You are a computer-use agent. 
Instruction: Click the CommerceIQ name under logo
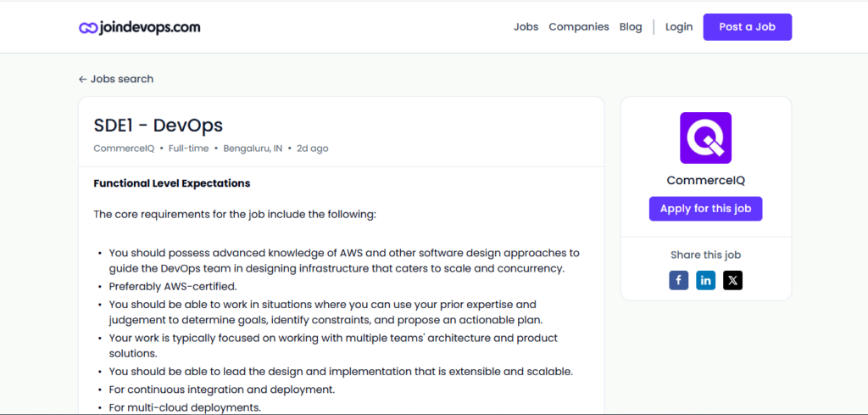(706, 181)
